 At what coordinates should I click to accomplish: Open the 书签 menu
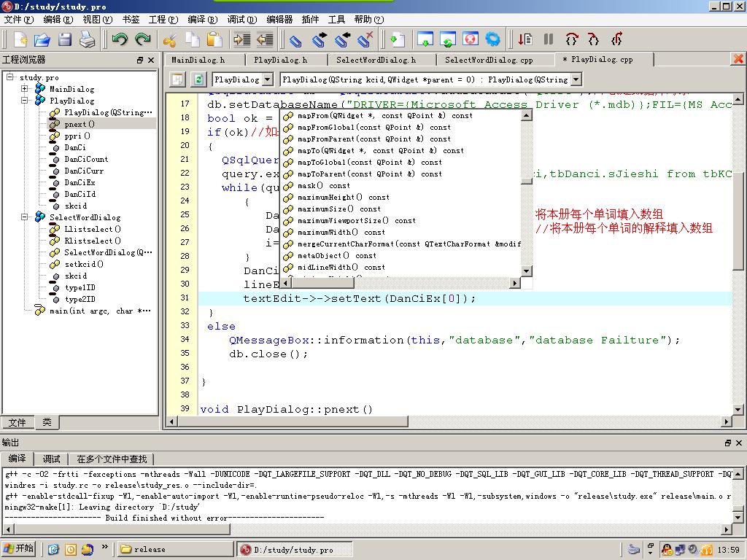131,20
